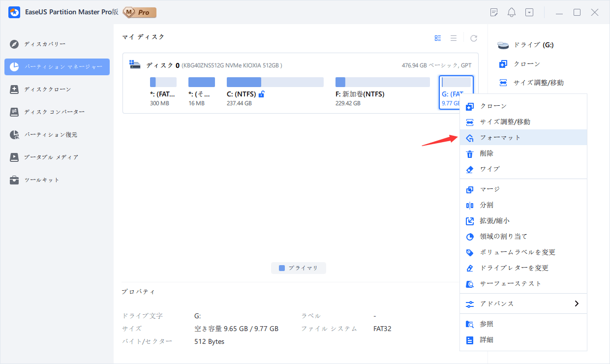This screenshot has width=610, height=364.
Task: Switch to list view icon
Action: [x=454, y=38]
